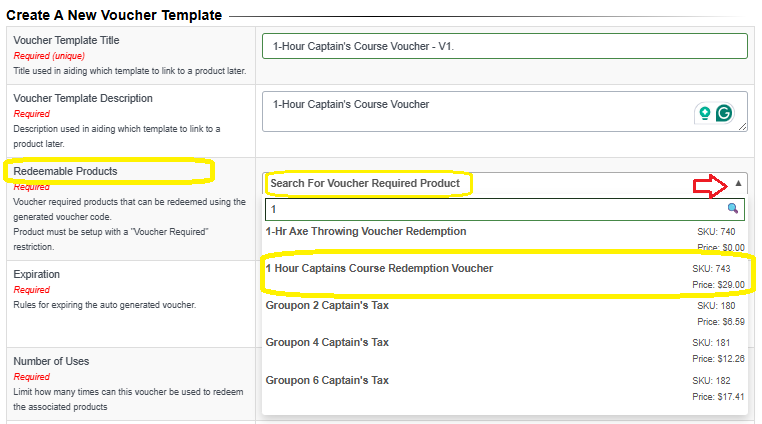Select 1 Hour Captains Course Redemption Voucher
The image size is (762, 424).
(504, 276)
